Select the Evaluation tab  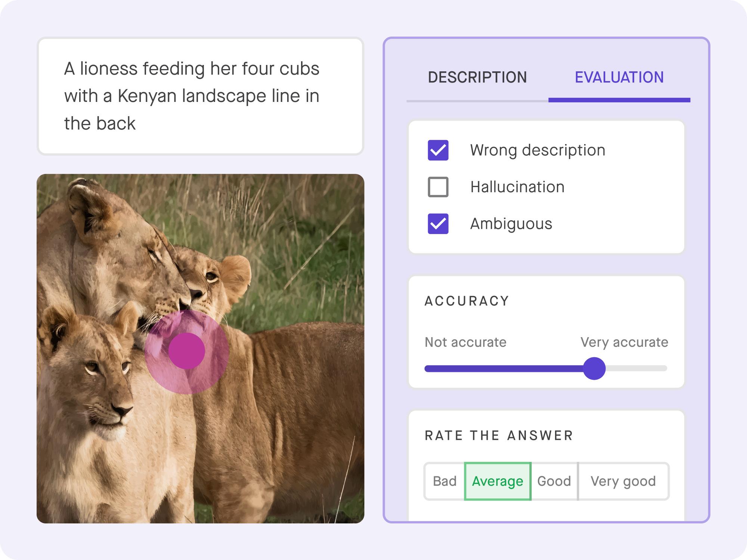click(x=619, y=77)
